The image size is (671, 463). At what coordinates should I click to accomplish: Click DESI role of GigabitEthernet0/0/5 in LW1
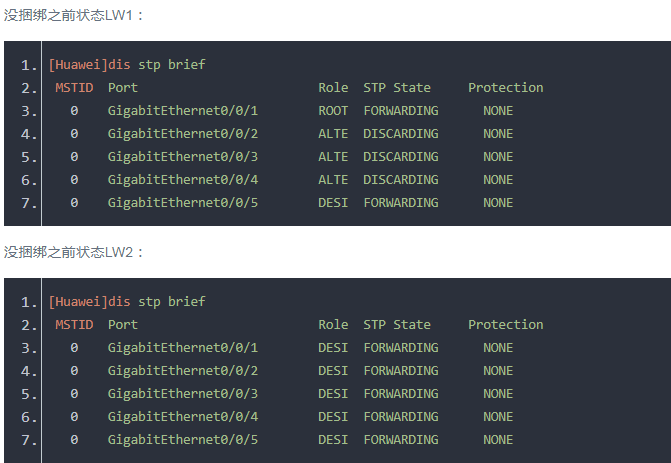point(333,203)
